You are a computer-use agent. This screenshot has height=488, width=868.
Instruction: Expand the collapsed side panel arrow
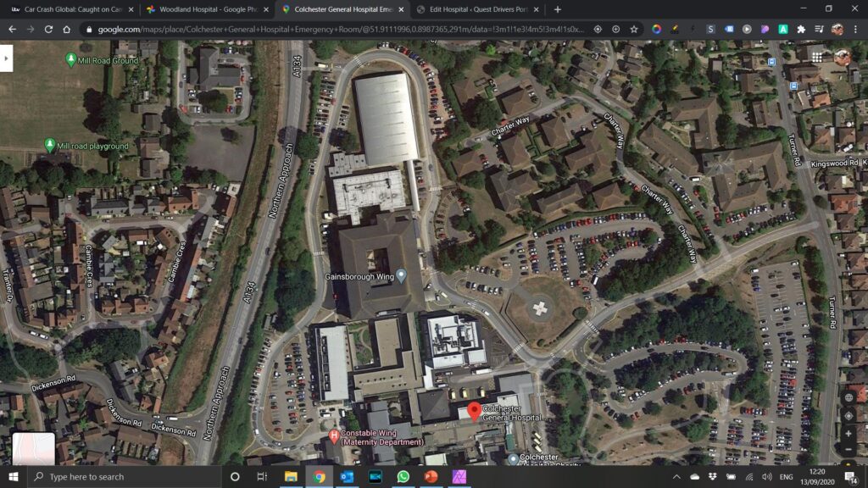(x=7, y=58)
